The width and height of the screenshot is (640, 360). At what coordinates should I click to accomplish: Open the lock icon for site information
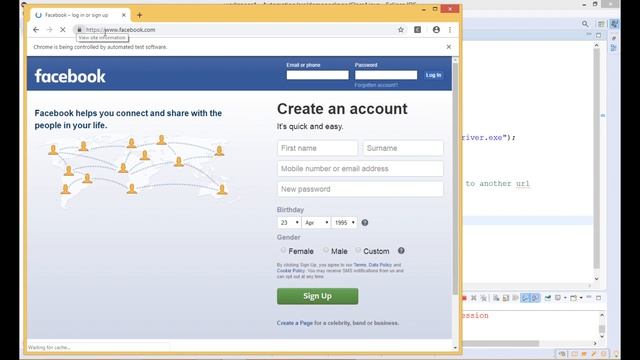pos(79,29)
